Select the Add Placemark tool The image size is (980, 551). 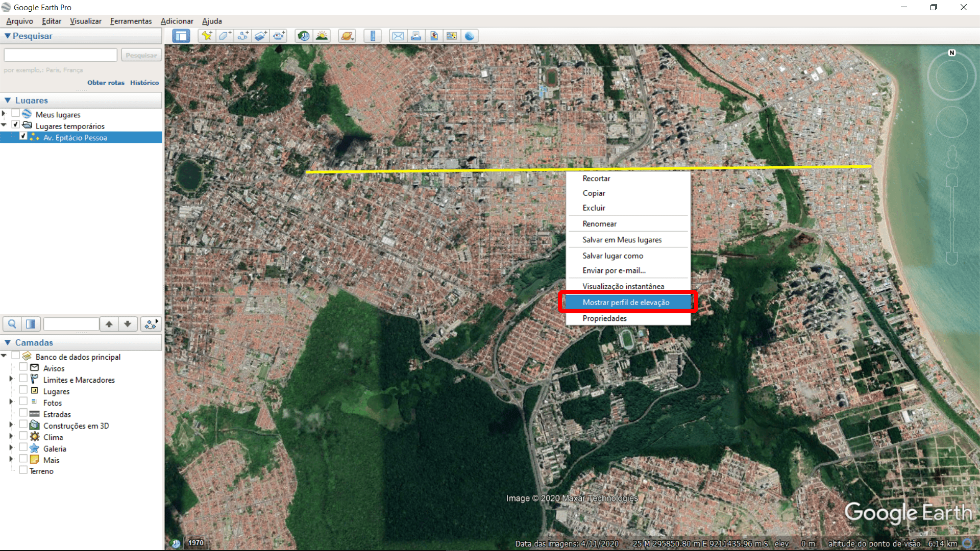[x=206, y=36]
